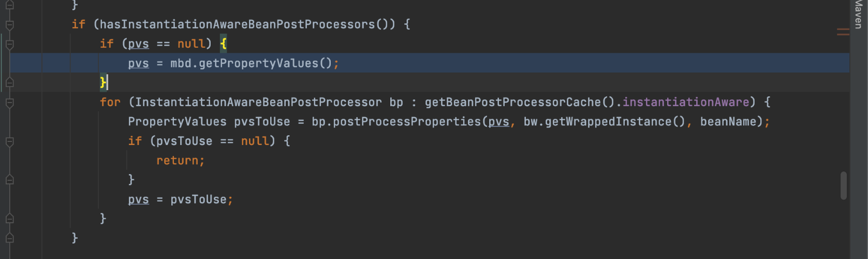Image resolution: width=868 pixels, height=259 pixels.
Task: Fold the InstantiationAwareBeanPostProcessor for loop
Action: [9, 103]
